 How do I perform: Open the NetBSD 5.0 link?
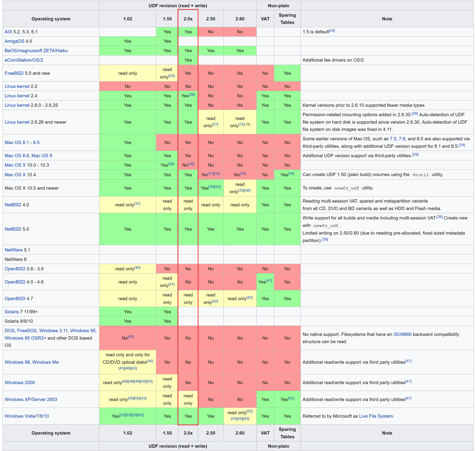pos(13,229)
